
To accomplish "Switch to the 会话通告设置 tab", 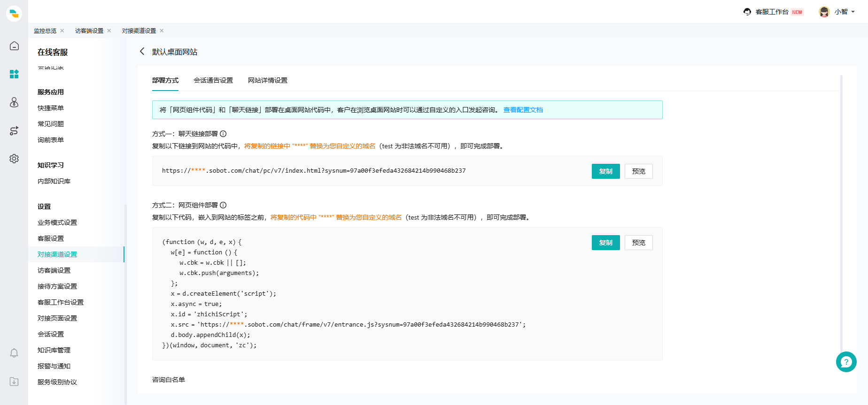I will click(x=213, y=80).
